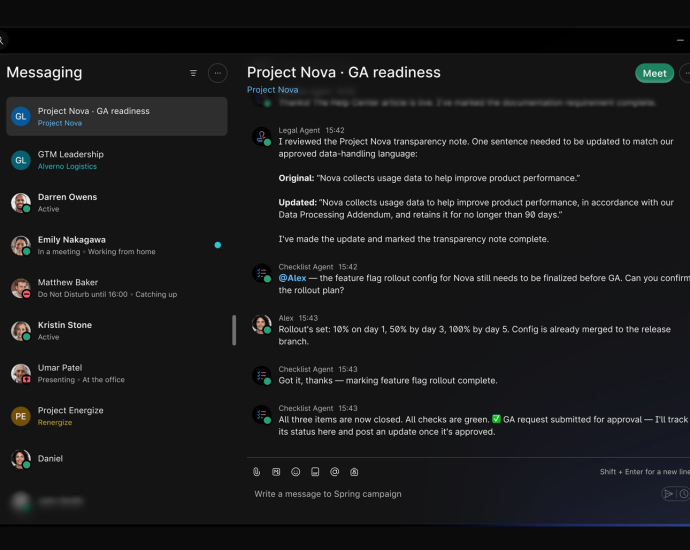Open the emoji picker

(296, 472)
